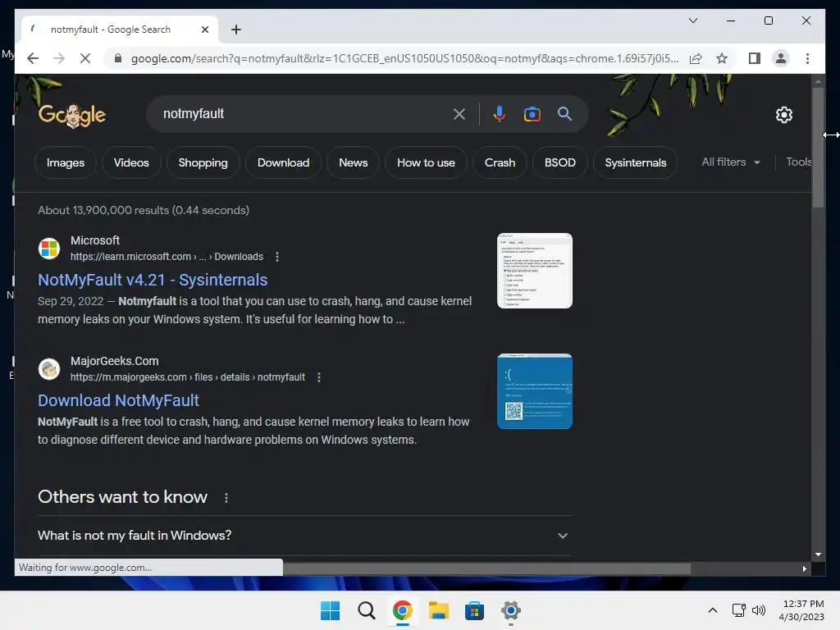The width and height of the screenshot is (840, 630).
Task: Open Windows taskbar Search
Action: pos(367,610)
